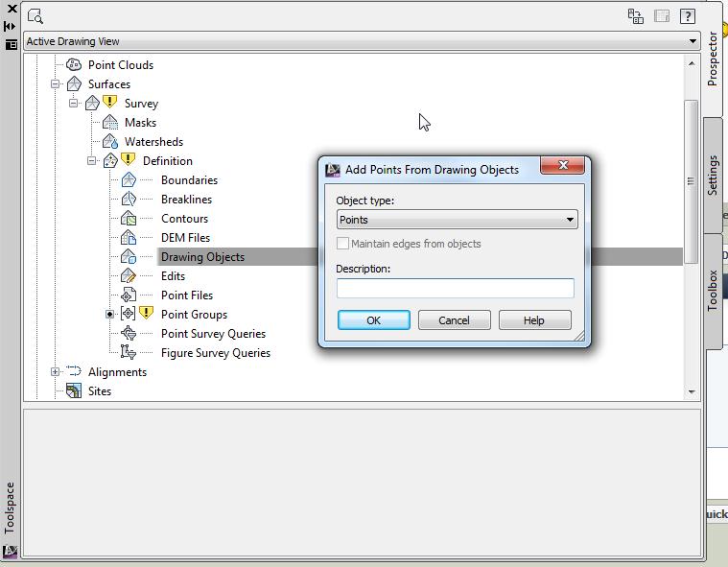The image size is (728, 567).
Task: Click the Toolspace properties icon below auto-hide
Action: (11, 44)
